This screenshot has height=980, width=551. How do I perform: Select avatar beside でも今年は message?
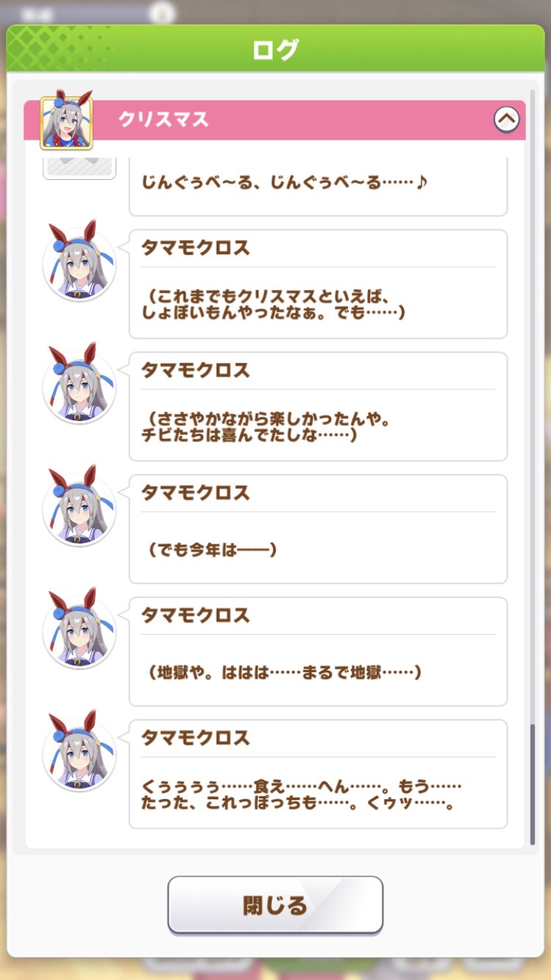[79, 506]
